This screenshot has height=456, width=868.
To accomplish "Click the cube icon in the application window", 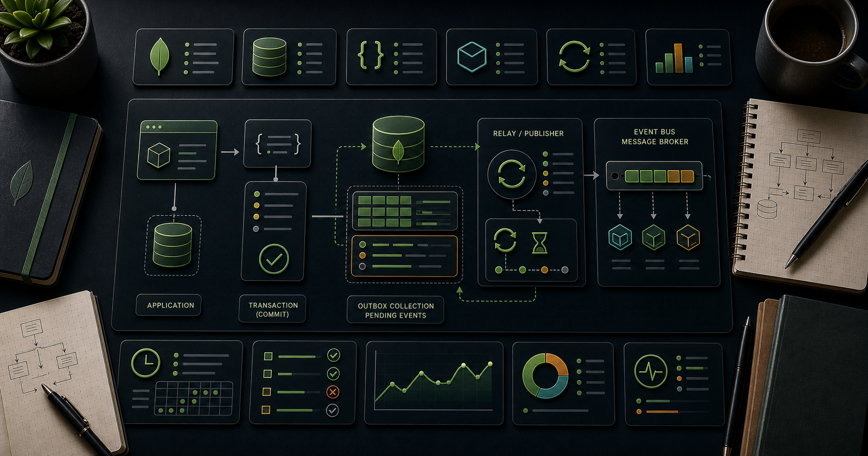I will point(158,155).
